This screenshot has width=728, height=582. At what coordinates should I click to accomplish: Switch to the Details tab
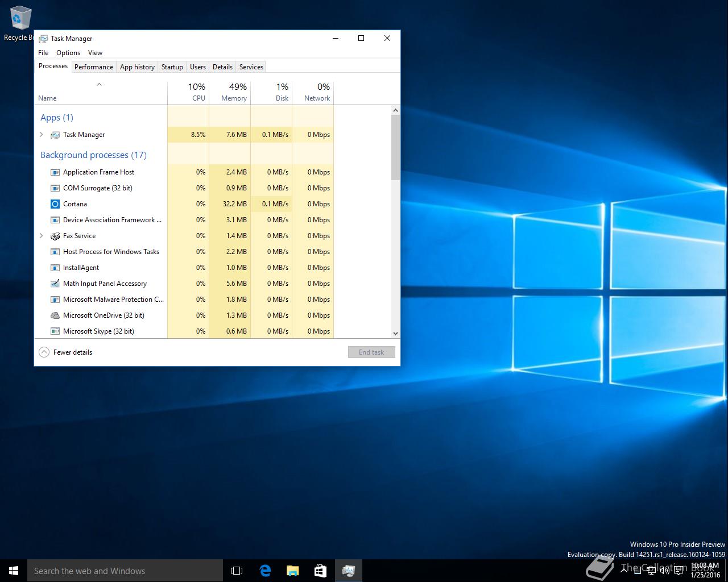(222, 67)
